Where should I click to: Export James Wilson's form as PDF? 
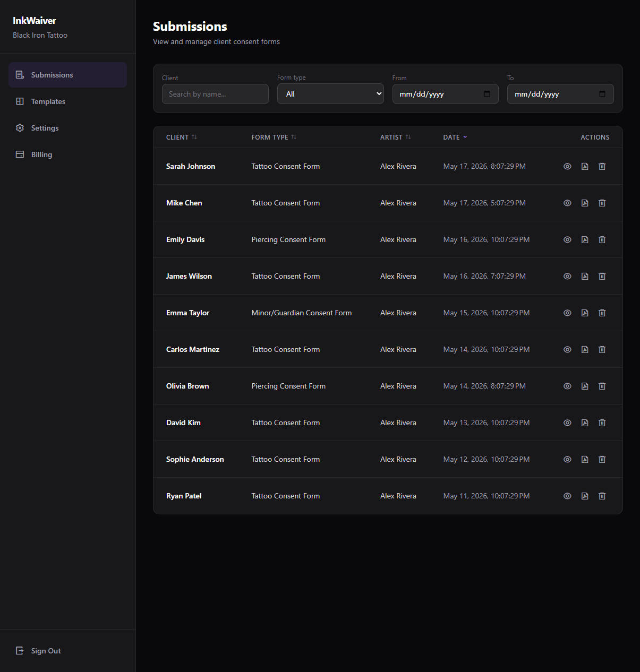(x=585, y=276)
